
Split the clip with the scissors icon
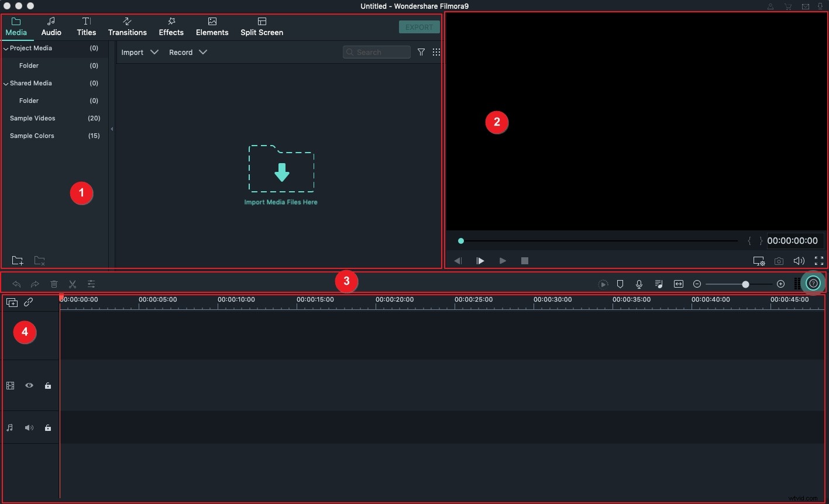[73, 284]
